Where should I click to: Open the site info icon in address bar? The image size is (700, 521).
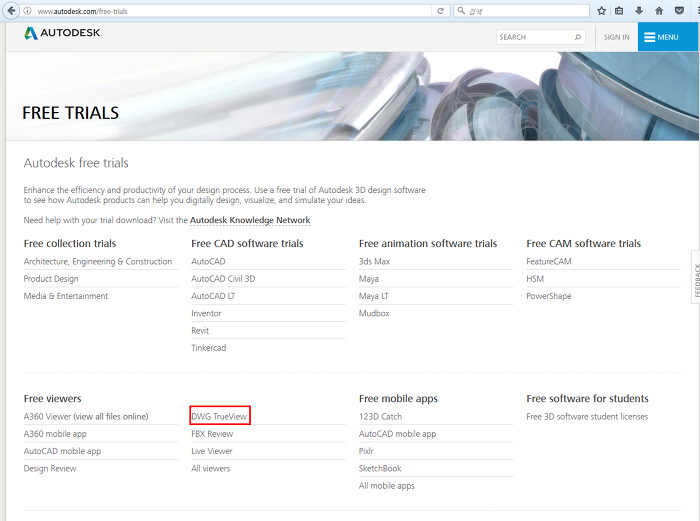[x=28, y=11]
